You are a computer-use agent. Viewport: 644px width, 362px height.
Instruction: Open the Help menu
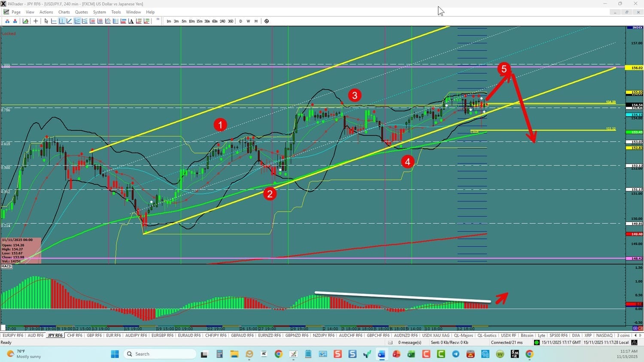150,12
